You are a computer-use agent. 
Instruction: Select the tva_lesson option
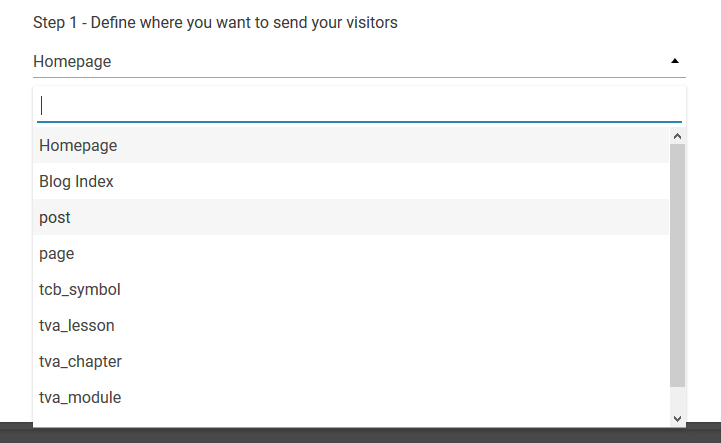(x=77, y=325)
